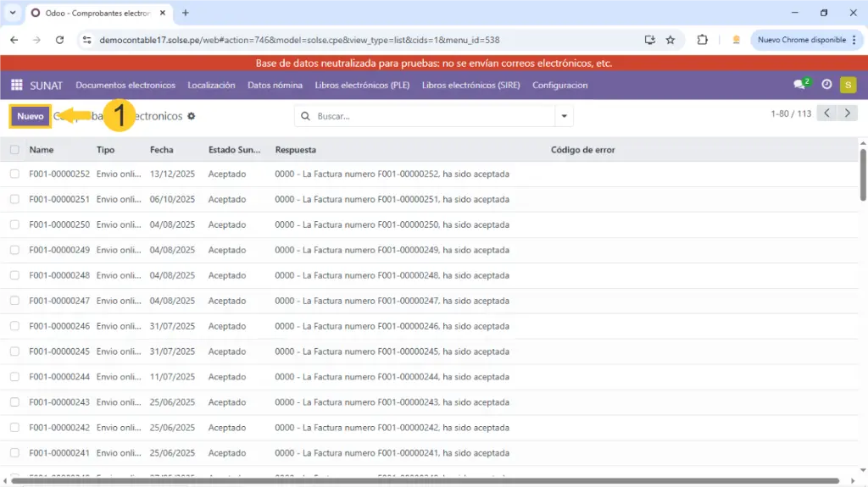Screen dimensions: 868x487
Task: Select the checkbox for F001-00000252
Action: coord(14,174)
